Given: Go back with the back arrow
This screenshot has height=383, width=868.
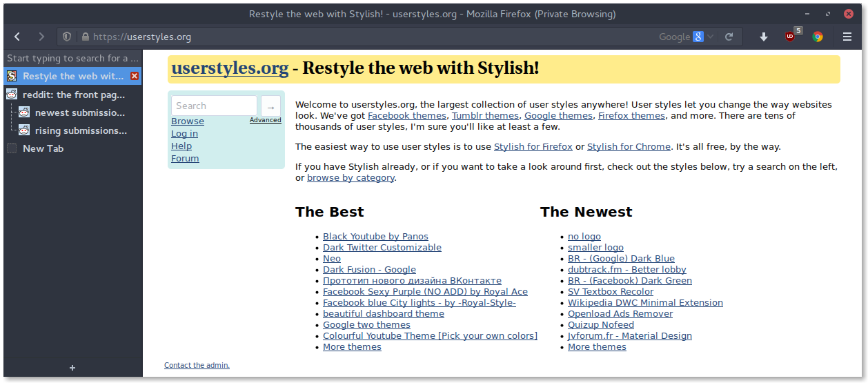Looking at the screenshot, I should pos(17,37).
